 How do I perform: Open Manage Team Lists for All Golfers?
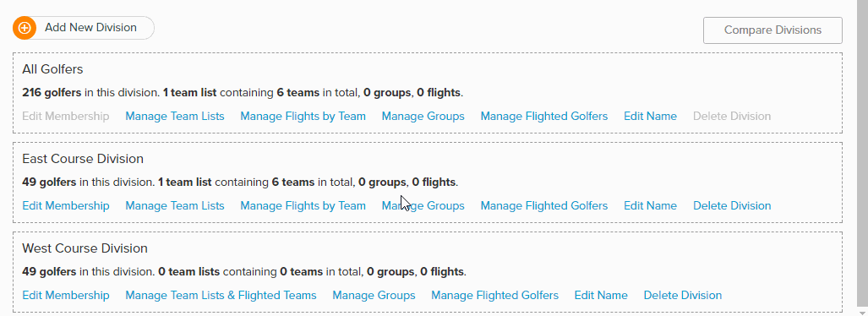(175, 117)
